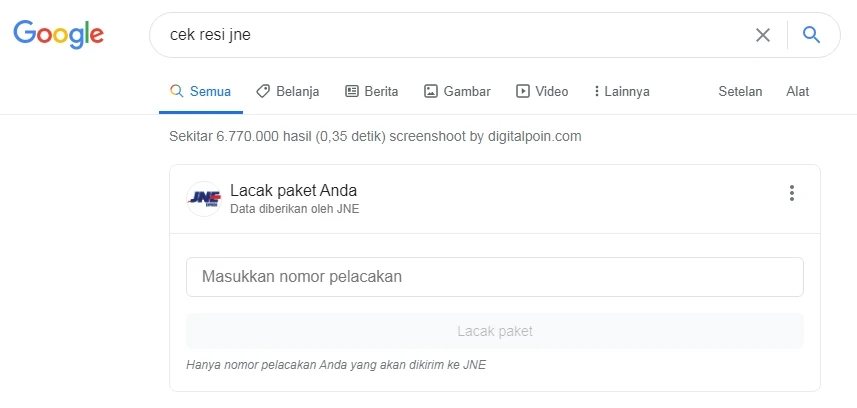This screenshot has height=408, width=857.
Task: Click the Data diberikan oleh JNE text
Action: 295,209
